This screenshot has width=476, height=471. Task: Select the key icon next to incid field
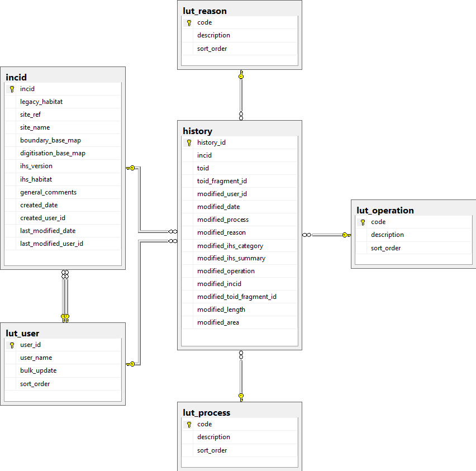coord(11,88)
